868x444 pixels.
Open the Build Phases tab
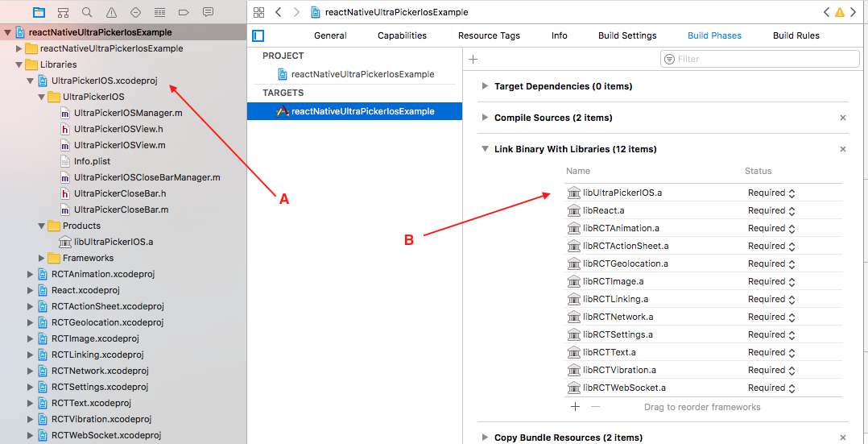coord(714,35)
